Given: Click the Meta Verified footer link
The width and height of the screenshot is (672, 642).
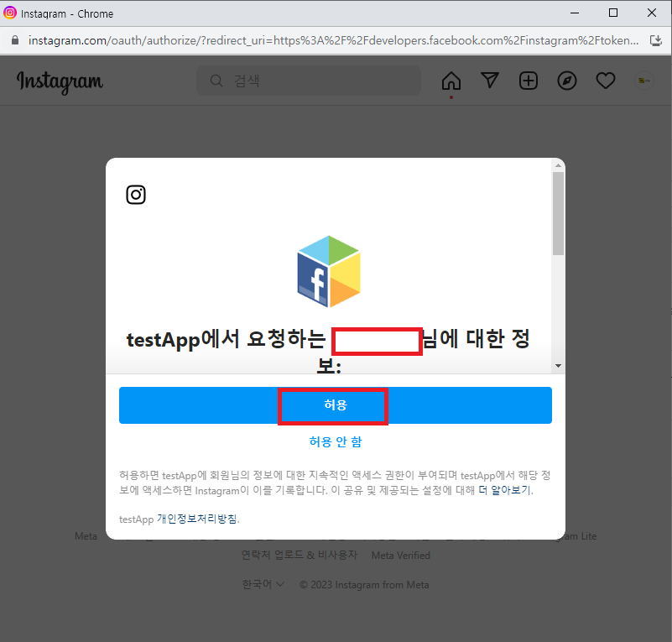Looking at the screenshot, I should point(401,556).
